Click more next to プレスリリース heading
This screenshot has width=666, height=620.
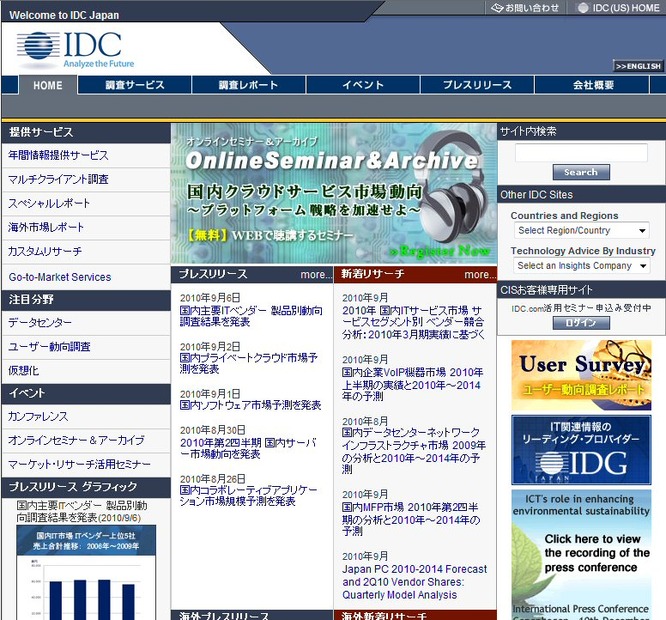click(x=316, y=275)
